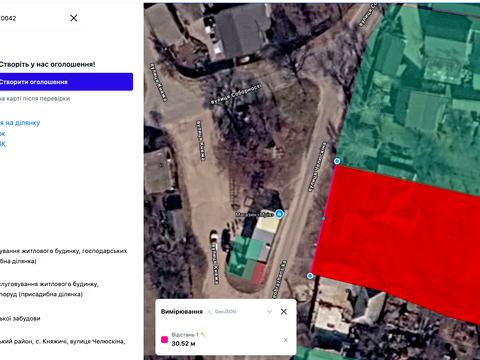
Task: Open the pink color swatch for Відстань 1
Action: (x=165, y=339)
